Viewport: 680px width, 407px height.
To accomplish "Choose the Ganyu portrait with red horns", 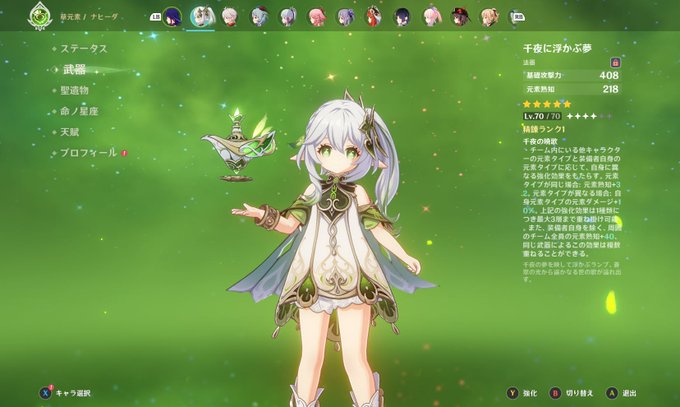I will point(259,17).
